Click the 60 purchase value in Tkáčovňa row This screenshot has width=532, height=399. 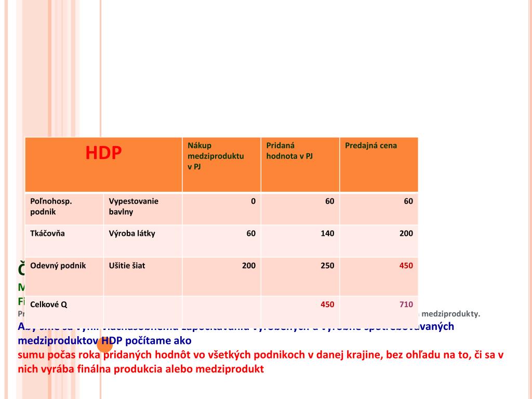(x=251, y=233)
